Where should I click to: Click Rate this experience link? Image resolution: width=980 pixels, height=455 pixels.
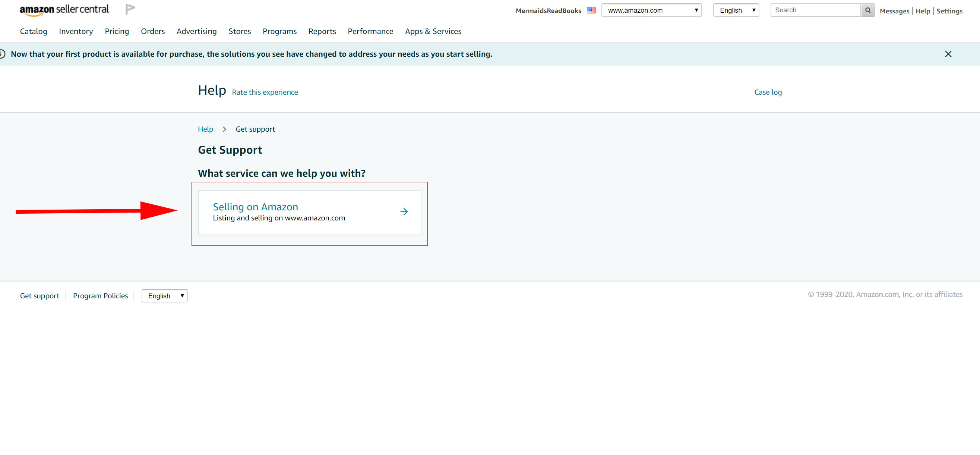(265, 92)
